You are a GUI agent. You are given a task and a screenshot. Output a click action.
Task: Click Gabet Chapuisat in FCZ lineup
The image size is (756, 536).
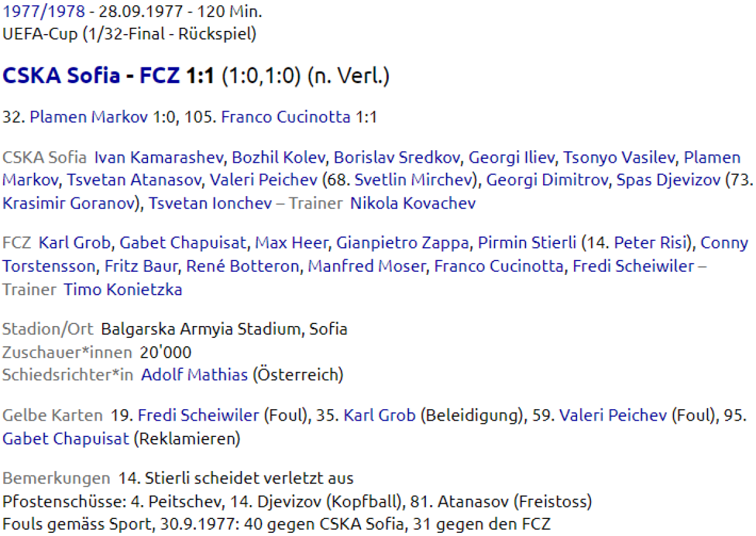[182, 243]
